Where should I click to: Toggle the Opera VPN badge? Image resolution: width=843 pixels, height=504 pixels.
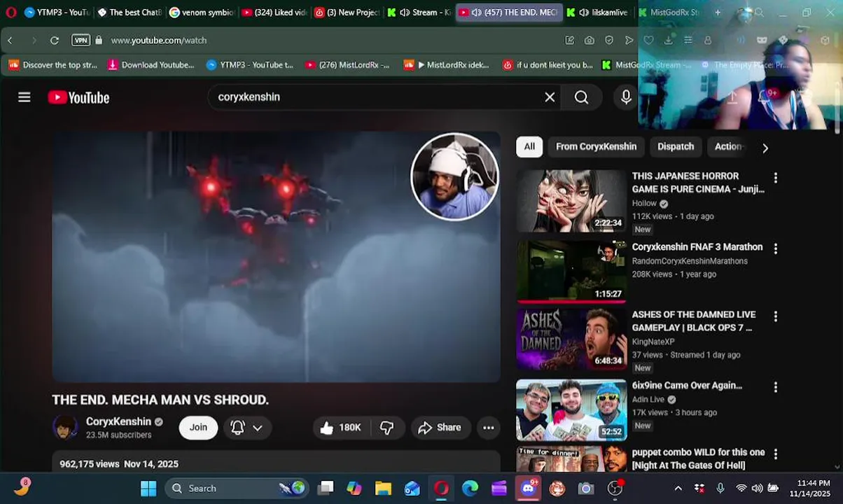click(x=81, y=41)
